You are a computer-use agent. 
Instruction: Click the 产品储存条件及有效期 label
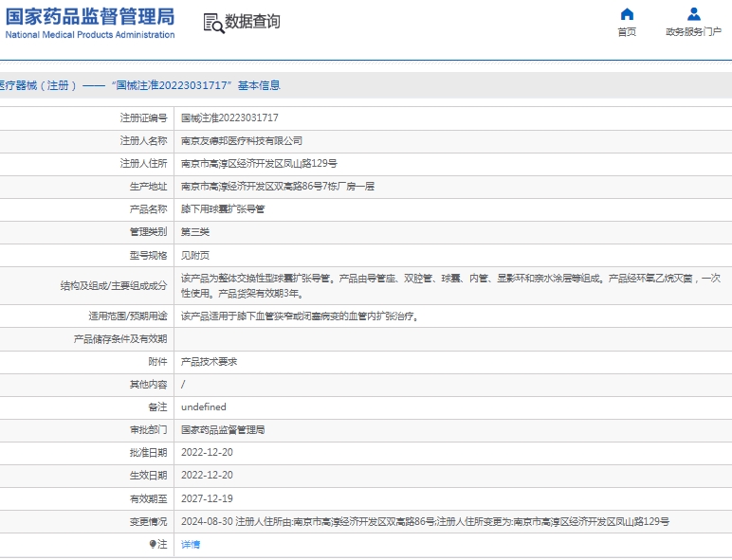point(120,339)
